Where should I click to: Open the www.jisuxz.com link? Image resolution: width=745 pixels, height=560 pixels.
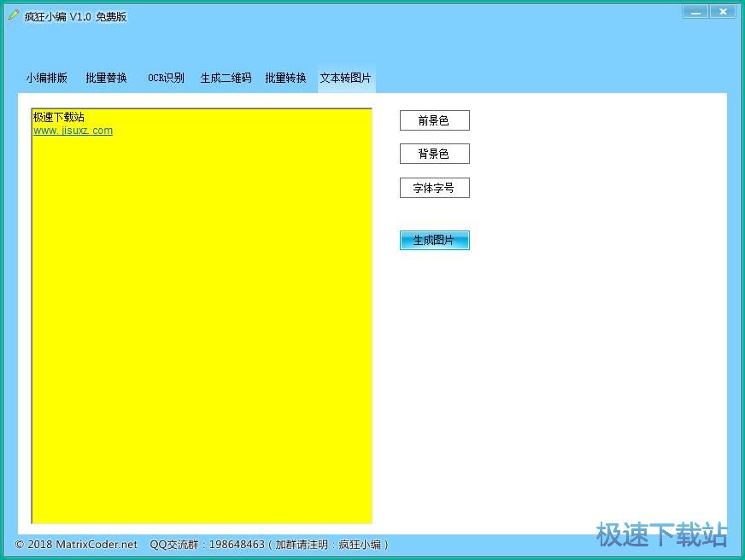tap(72, 131)
